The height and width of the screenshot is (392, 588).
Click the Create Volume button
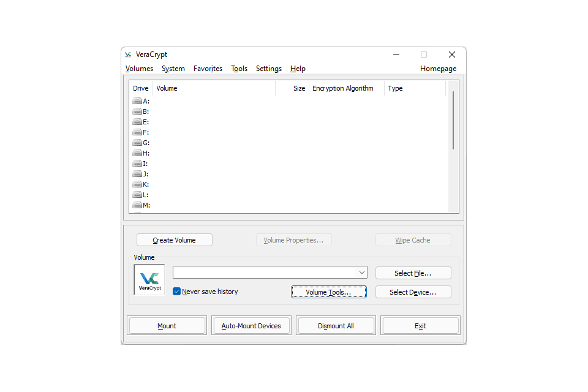click(x=174, y=240)
